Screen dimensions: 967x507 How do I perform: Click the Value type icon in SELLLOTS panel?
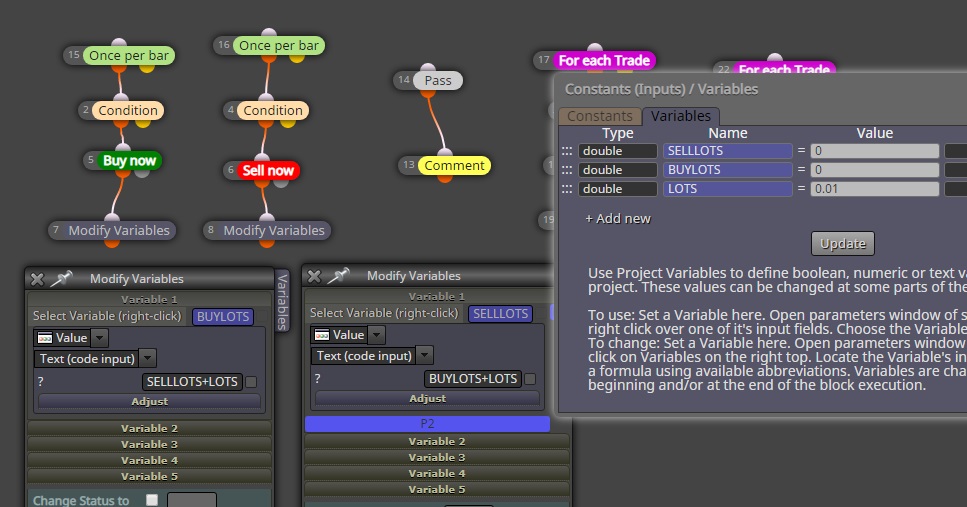[x=321, y=335]
